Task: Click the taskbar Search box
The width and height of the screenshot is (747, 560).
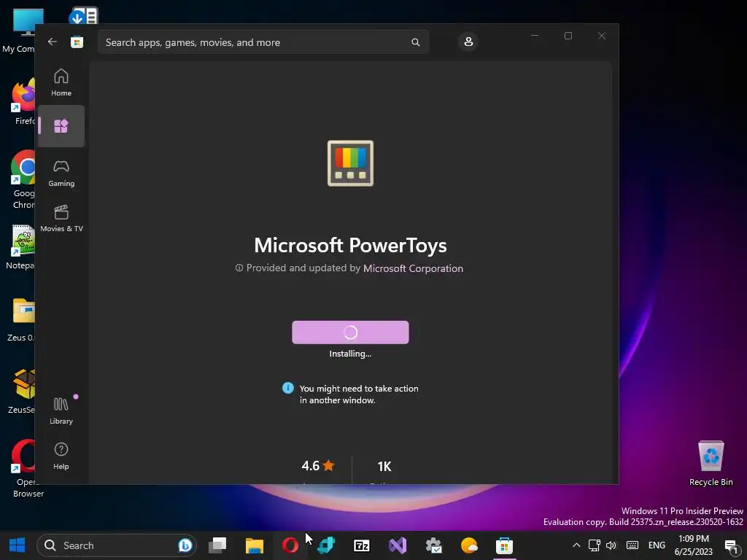Action: tap(116, 545)
